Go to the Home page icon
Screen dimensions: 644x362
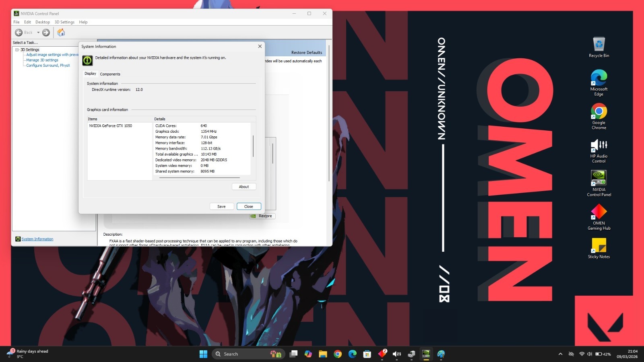[x=61, y=33]
